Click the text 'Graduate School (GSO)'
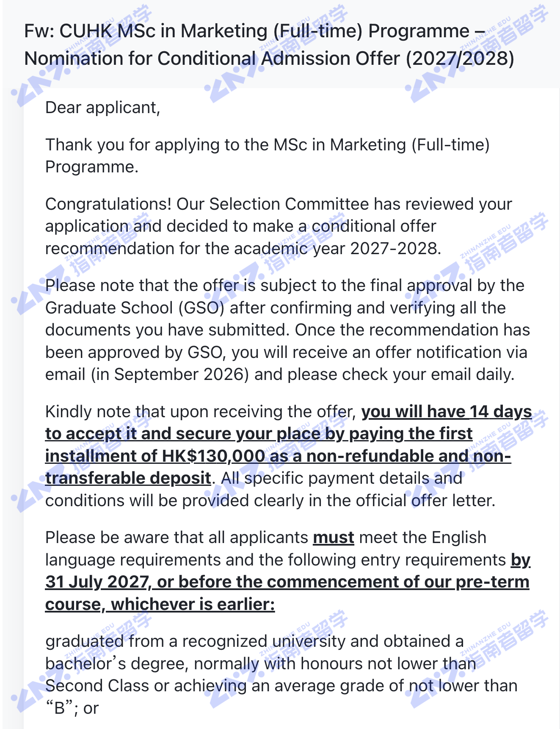Viewport: 560px width, 729px height. (x=135, y=308)
